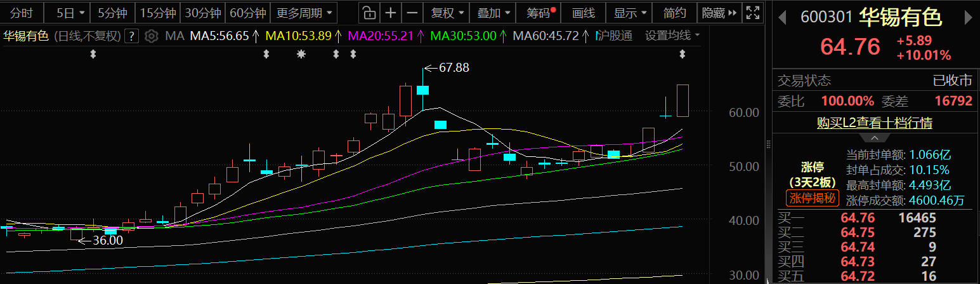Click the 购买L2查看十档行情 link
Image resolution: width=980 pixels, height=284 pixels.
(x=874, y=123)
